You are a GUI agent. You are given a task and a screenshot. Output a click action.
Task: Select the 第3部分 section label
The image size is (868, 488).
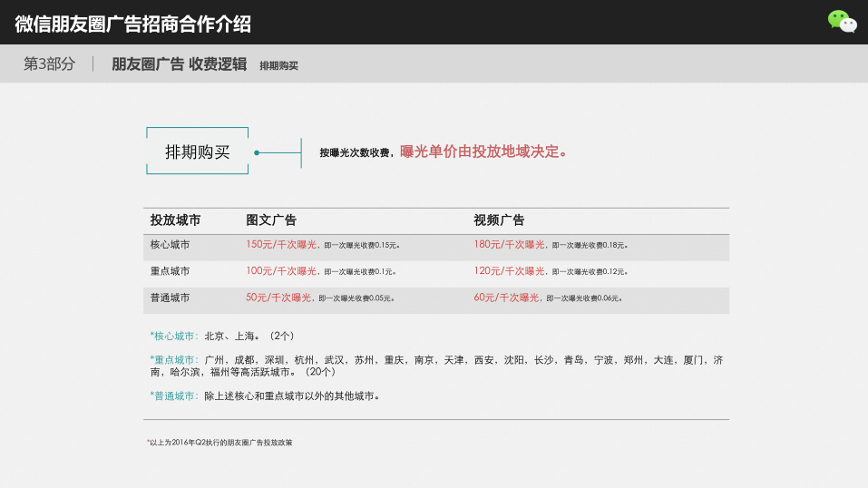click(49, 64)
